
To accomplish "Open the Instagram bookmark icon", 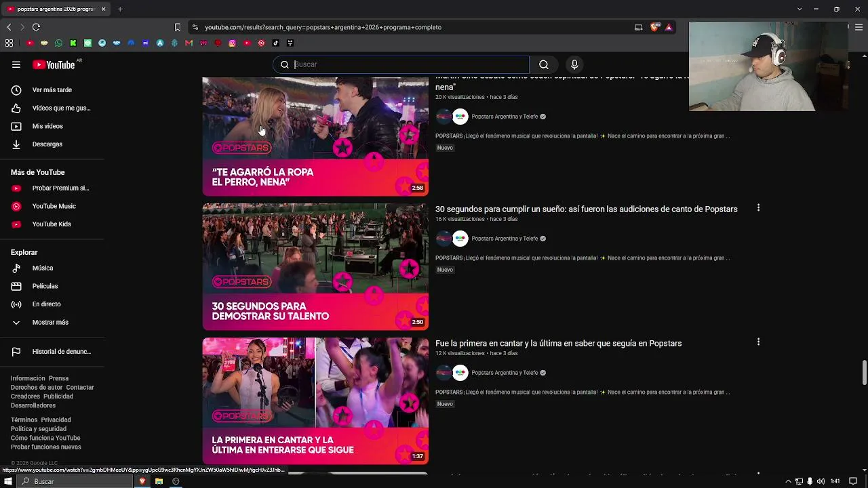I will (x=233, y=43).
